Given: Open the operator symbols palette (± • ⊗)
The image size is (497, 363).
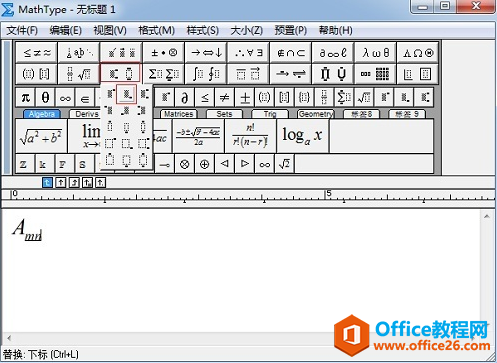Looking at the screenshot, I should [x=164, y=52].
